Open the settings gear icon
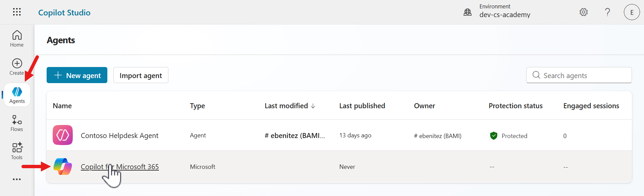The width and height of the screenshot is (644, 196). pos(584,12)
